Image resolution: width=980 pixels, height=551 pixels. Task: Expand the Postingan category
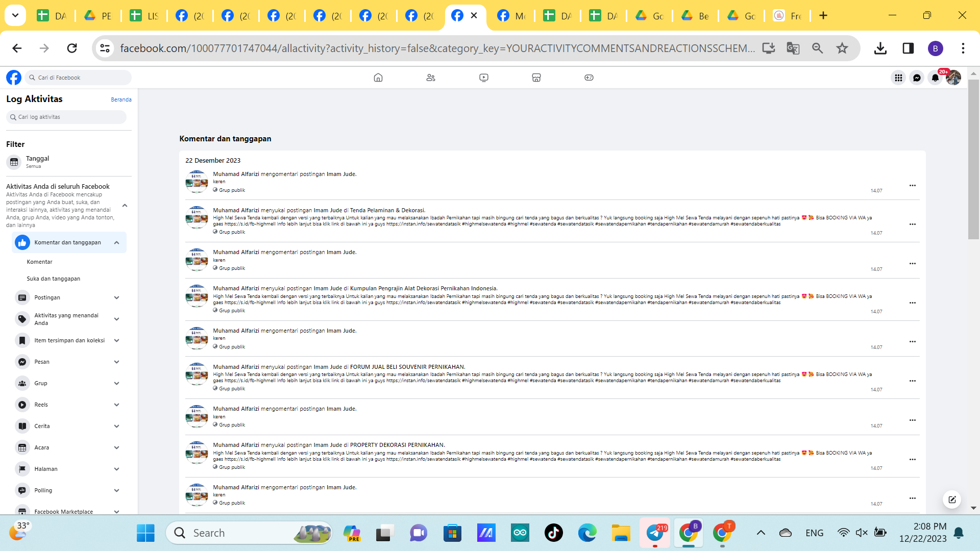tap(117, 297)
